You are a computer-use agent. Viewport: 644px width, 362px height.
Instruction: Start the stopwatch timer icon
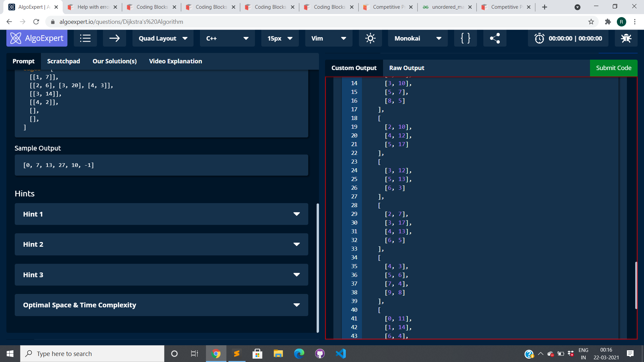539,38
